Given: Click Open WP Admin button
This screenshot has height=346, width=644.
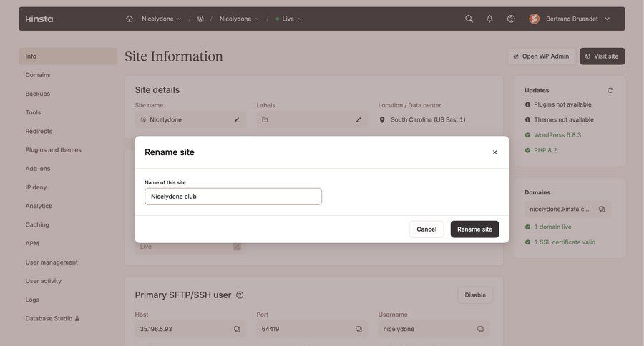Looking at the screenshot, I should 542,56.
